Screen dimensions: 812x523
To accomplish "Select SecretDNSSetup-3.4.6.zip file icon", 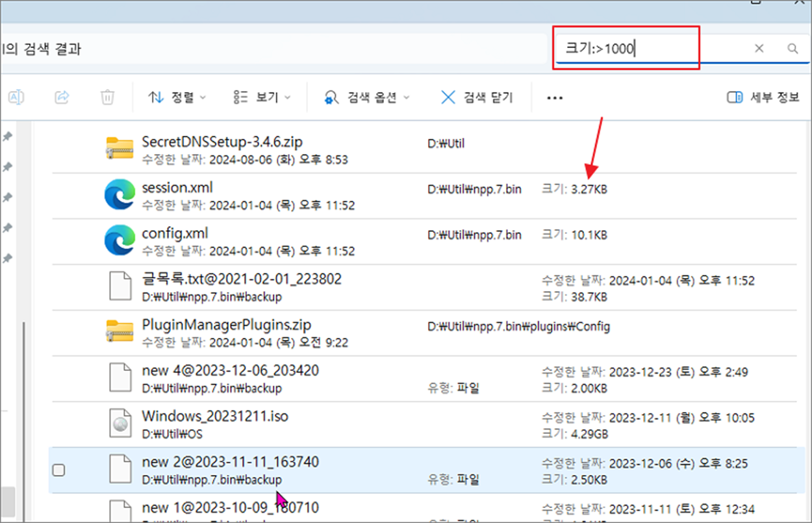I will [x=120, y=149].
